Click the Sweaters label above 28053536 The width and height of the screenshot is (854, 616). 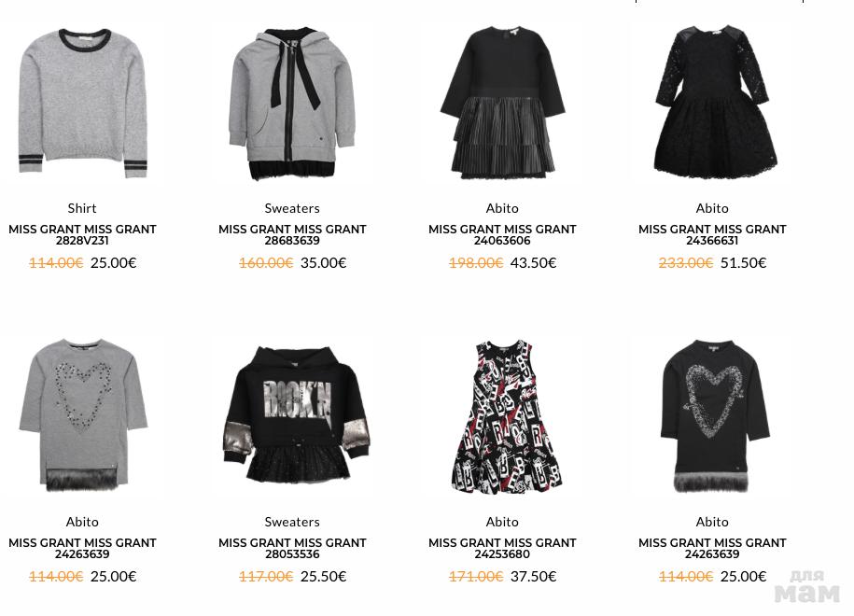pos(292,522)
